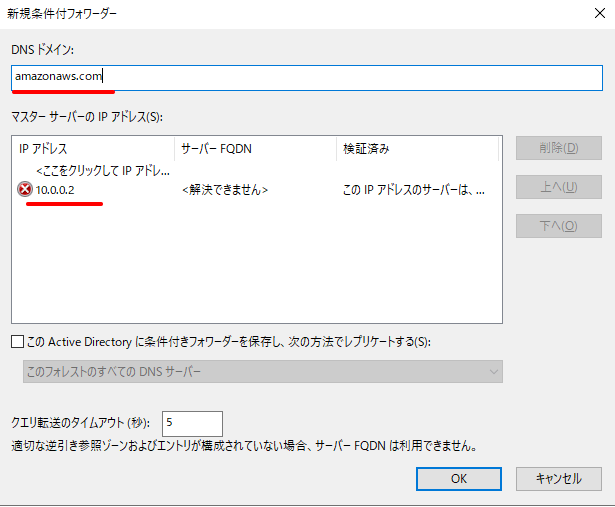This screenshot has height=507, width=615.
Task: Enable saving forwarder in Active Directory checkbox
Action: pyautogui.click(x=17, y=342)
